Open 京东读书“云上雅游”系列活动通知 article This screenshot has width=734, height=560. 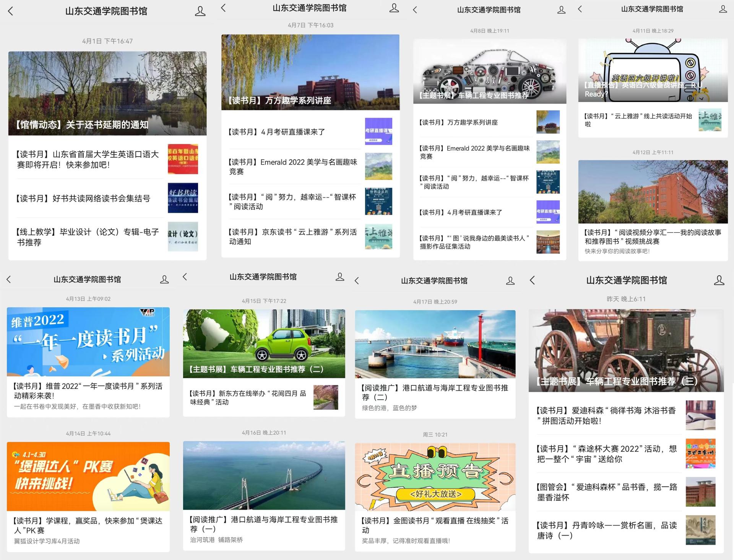[x=293, y=237]
